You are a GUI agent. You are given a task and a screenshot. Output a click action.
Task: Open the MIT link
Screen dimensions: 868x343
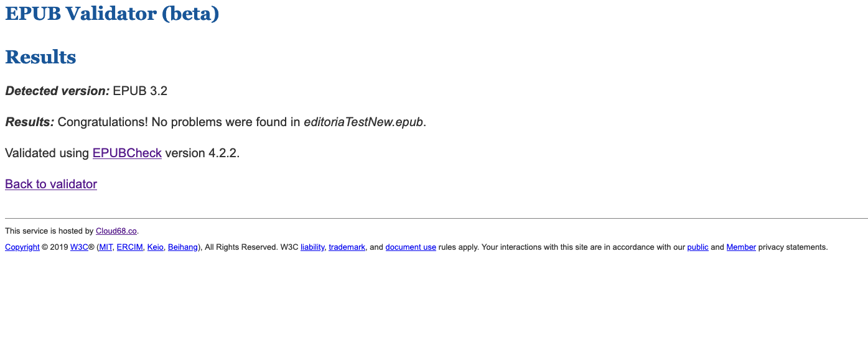[x=106, y=247]
